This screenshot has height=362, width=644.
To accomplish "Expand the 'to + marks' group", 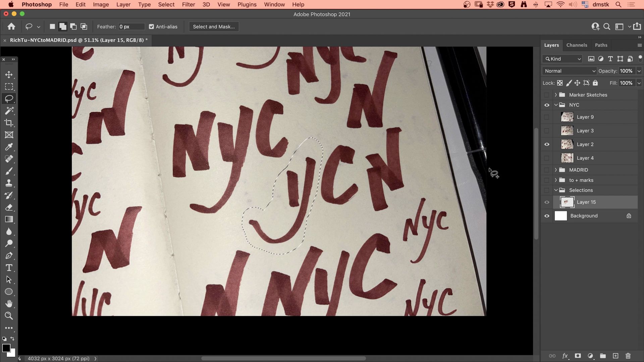I will tap(556, 180).
